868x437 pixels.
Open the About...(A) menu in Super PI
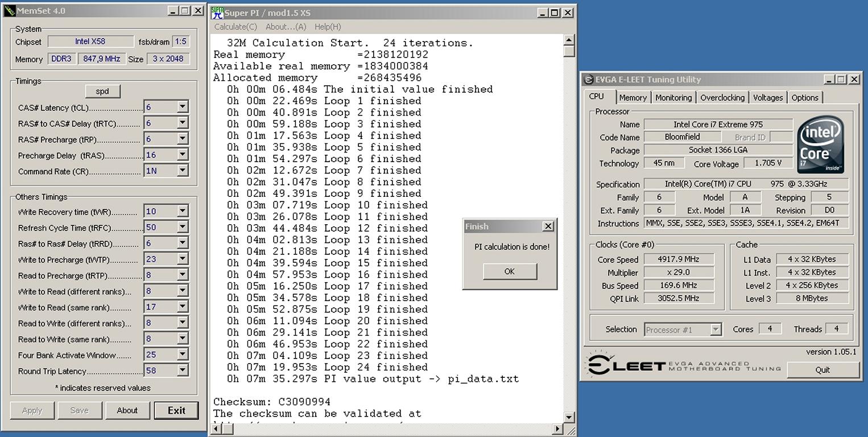point(286,27)
